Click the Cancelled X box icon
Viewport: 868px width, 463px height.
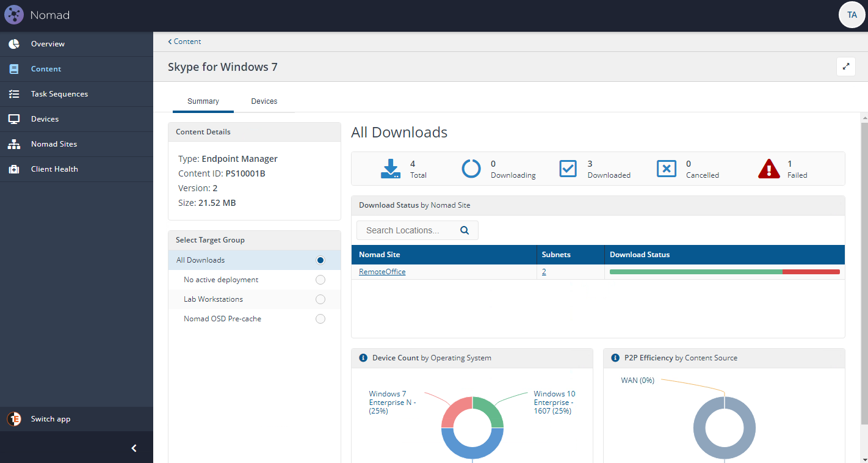667,169
